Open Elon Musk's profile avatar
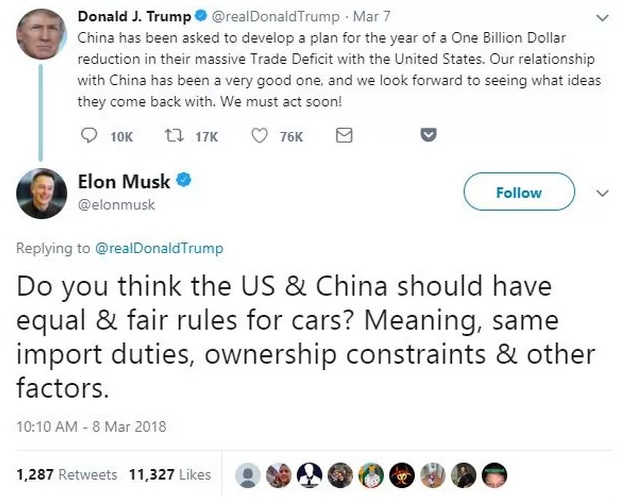This screenshot has height=497, width=617. pos(39,195)
